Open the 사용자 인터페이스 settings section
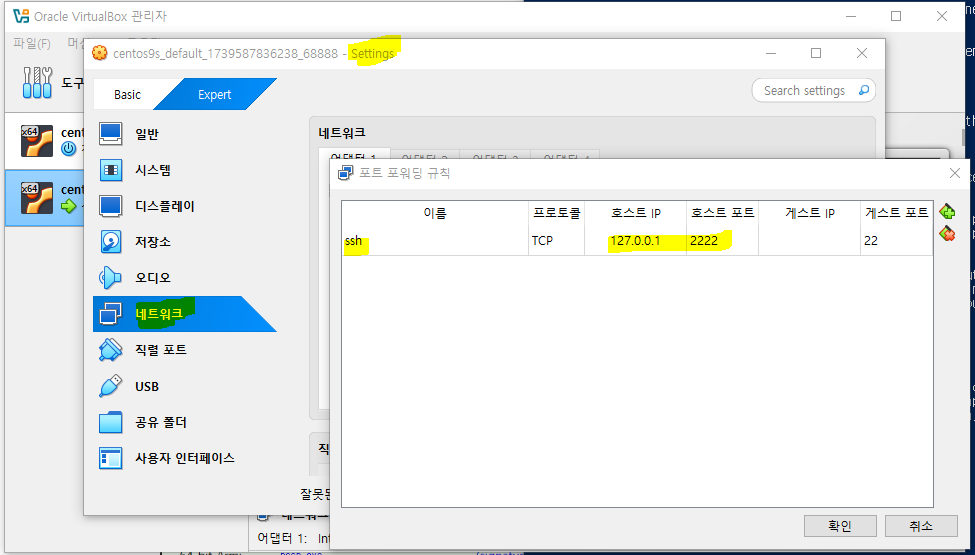Screen dimensions: 975x555 click(x=185, y=459)
